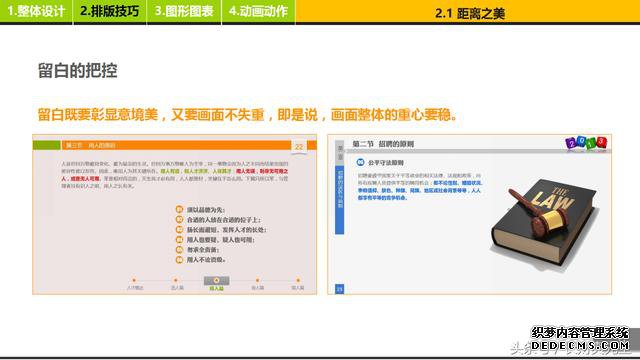Select the 3.图形图表 tab

click(x=184, y=11)
